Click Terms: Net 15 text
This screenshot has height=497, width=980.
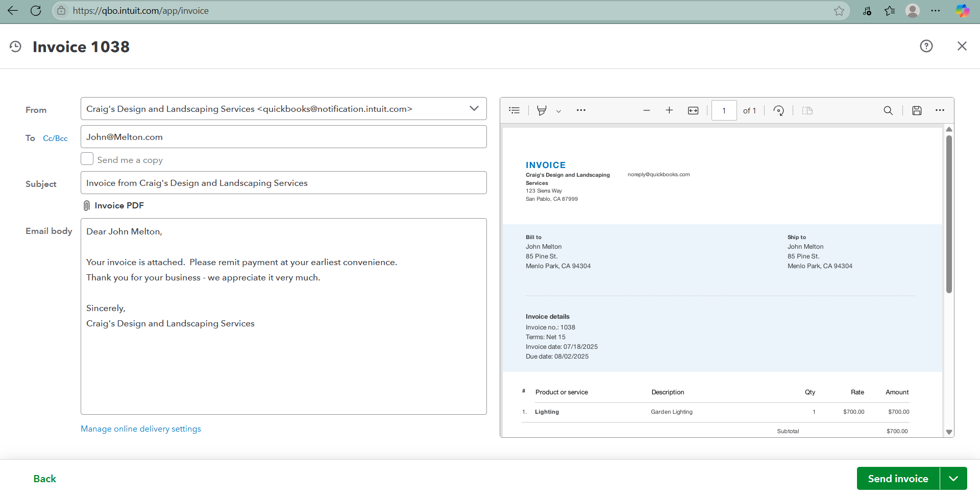coord(546,337)
